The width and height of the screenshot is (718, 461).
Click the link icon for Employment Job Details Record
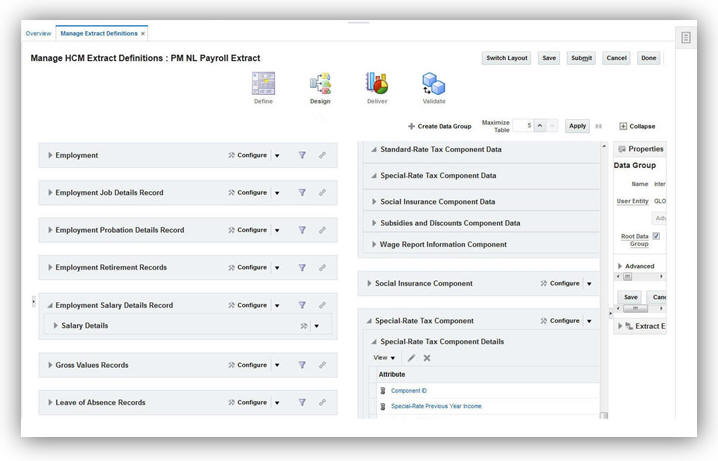(x=322, y=193)
